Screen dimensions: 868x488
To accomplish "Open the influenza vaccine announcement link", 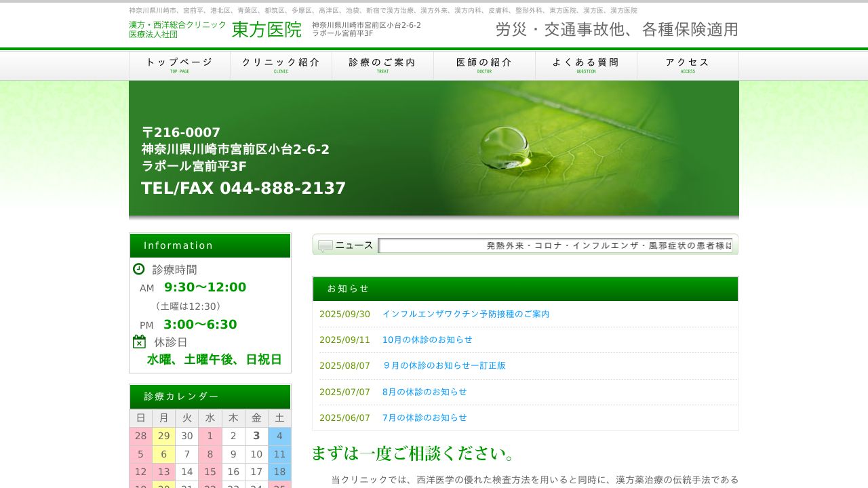I will 467,314.
